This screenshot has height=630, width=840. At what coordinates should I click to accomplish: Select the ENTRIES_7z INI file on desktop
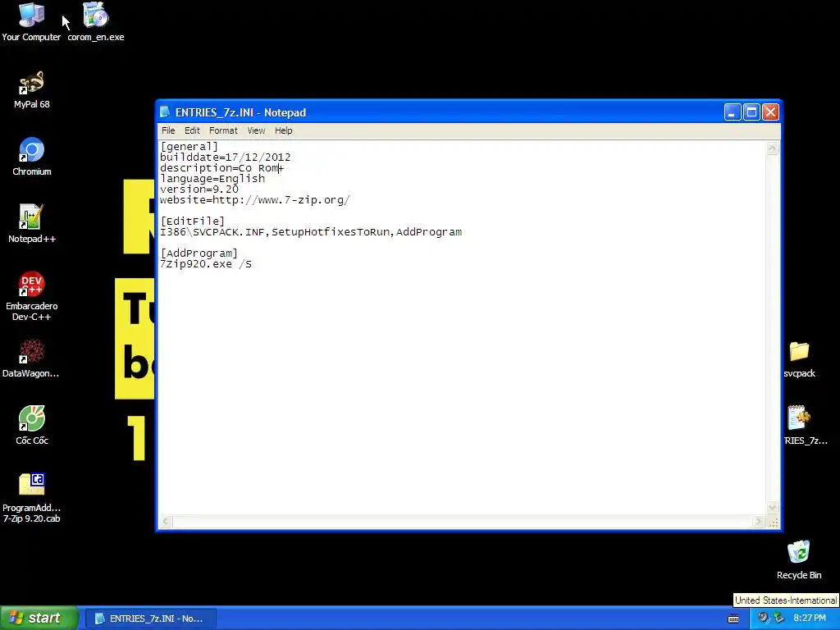coord(806,426)
